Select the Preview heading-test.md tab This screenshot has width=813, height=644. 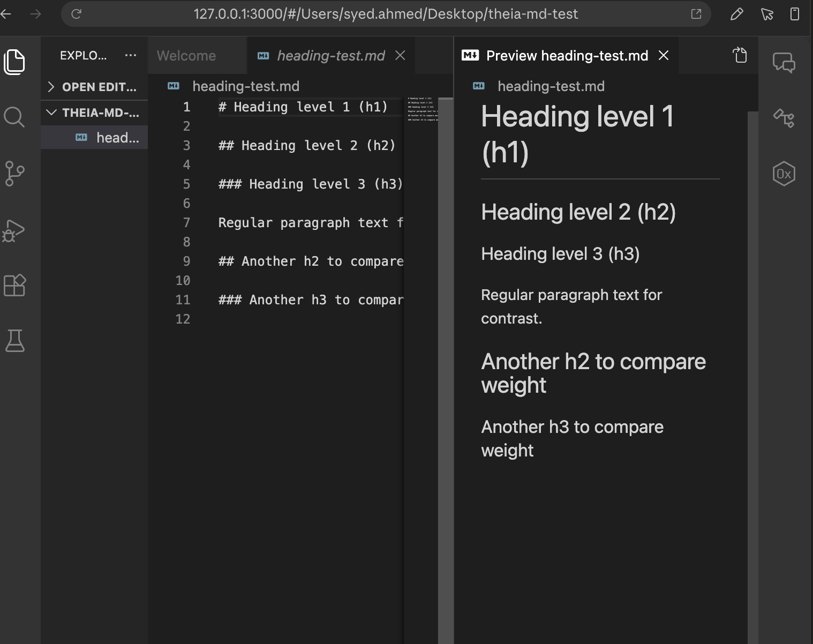[567, 55]
